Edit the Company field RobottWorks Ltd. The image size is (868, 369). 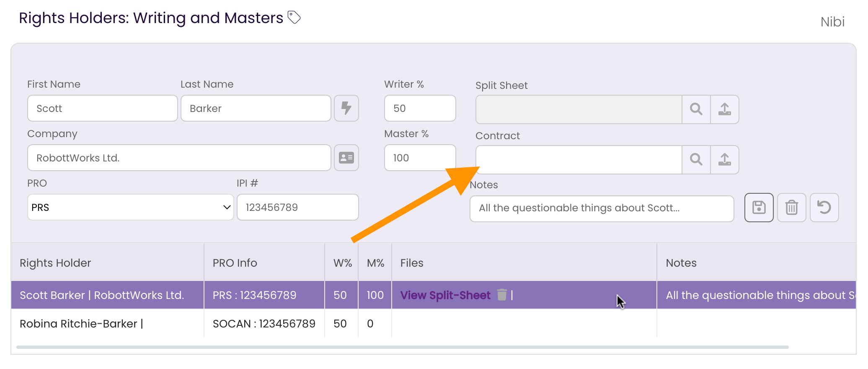[179, 158]
